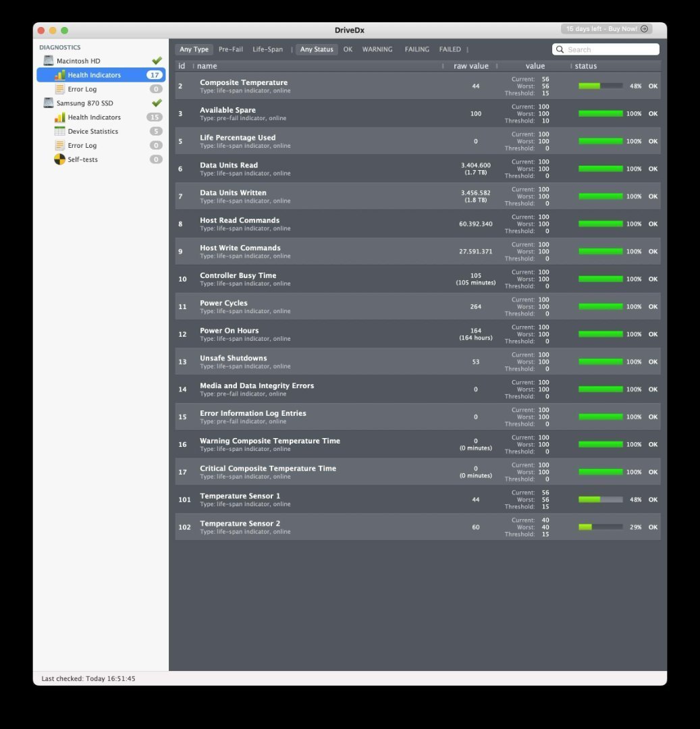Select the Power On Hours row
The image size is (700, 729).
click(418, 334)
